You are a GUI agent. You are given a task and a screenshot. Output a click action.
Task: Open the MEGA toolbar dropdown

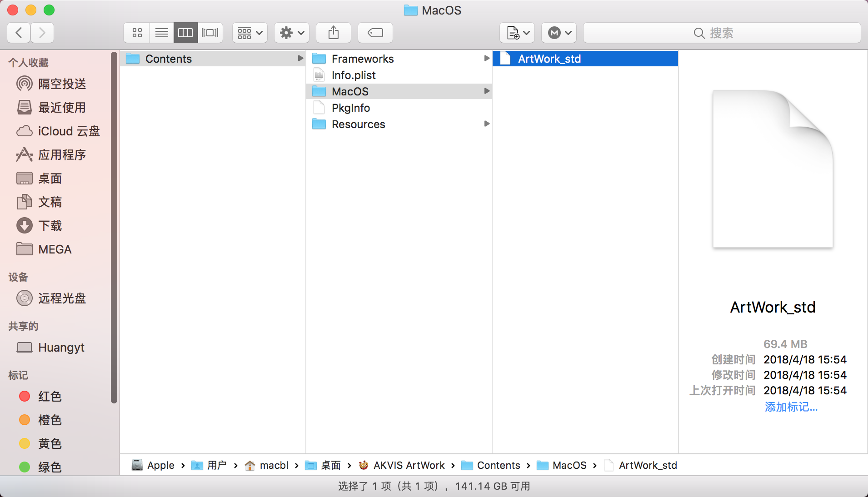559,33
